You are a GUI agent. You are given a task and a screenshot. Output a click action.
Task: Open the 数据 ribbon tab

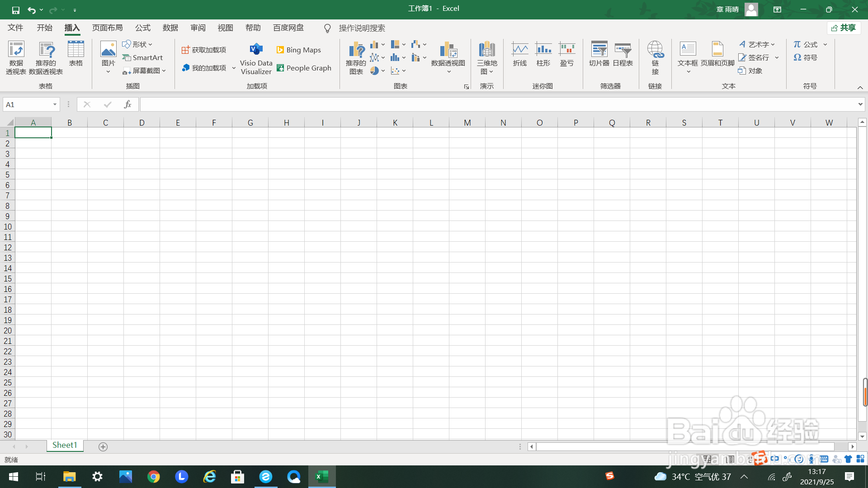point(170,28)
